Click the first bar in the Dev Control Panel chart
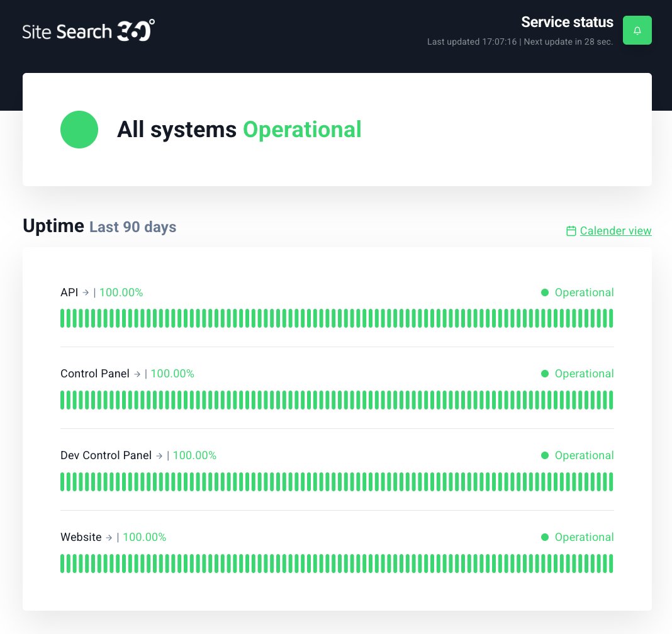This screenshot has width=672, height=634. coord(62,482)
